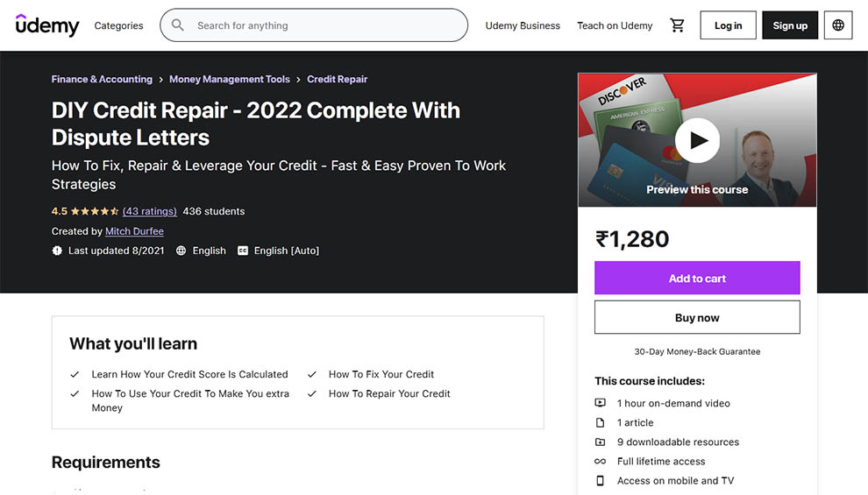Click the Buy now button

click(x=697, y=317)
